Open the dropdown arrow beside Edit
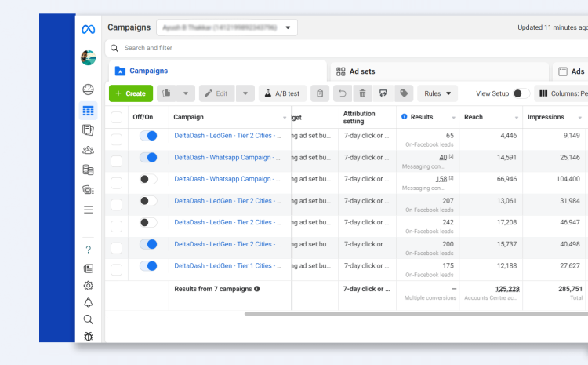 coord(245,93)
